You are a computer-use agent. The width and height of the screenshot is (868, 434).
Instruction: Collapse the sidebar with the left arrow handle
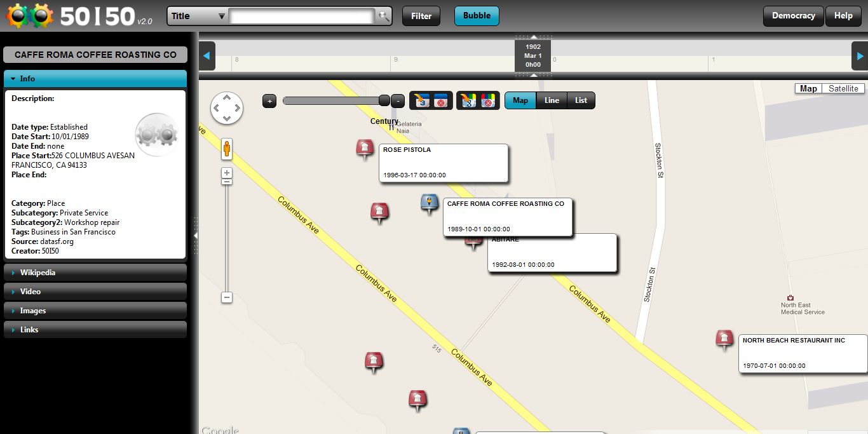click(x=196, y=235)
